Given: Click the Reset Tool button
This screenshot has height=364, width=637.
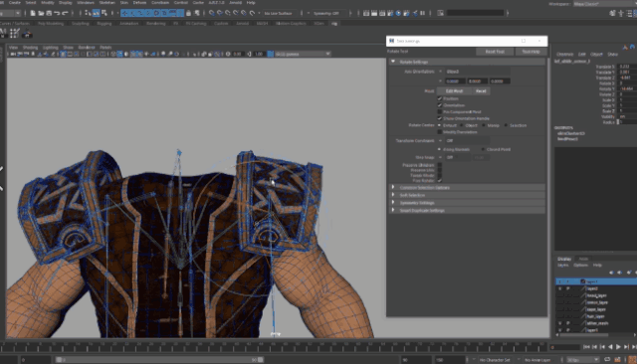Looking at the screenshot, I should pos(495,52).
